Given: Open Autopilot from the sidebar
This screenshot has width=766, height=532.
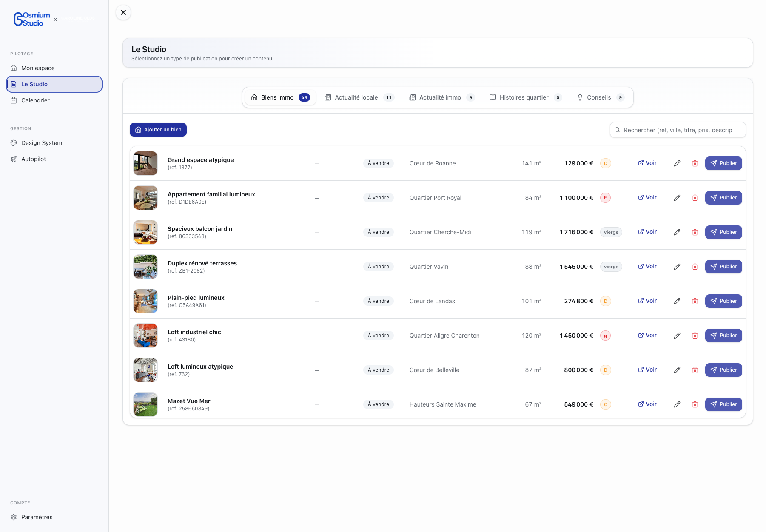Looking at the screenshot, I should point(54,159).
